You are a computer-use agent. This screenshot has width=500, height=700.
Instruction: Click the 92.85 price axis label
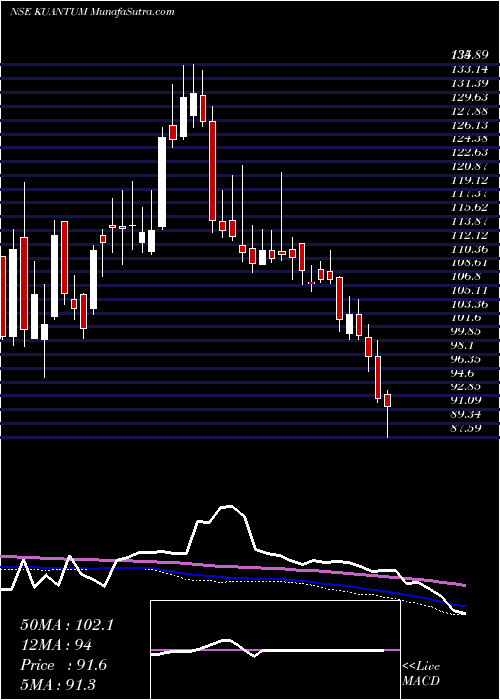click(466, 387)
